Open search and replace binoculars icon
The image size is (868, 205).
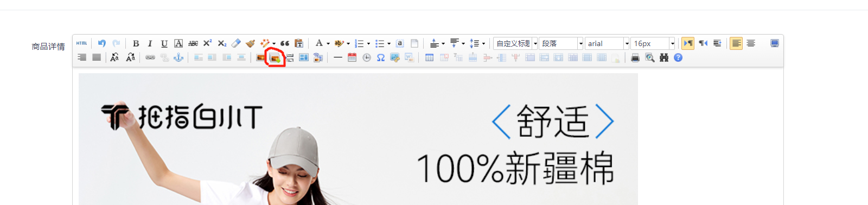[664, 57]
